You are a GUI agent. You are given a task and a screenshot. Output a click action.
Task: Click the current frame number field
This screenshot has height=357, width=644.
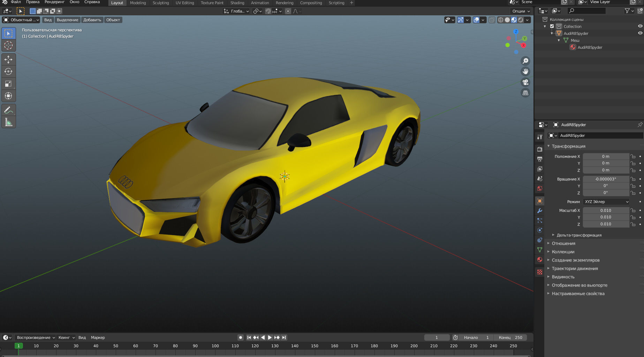click(437, 337)
